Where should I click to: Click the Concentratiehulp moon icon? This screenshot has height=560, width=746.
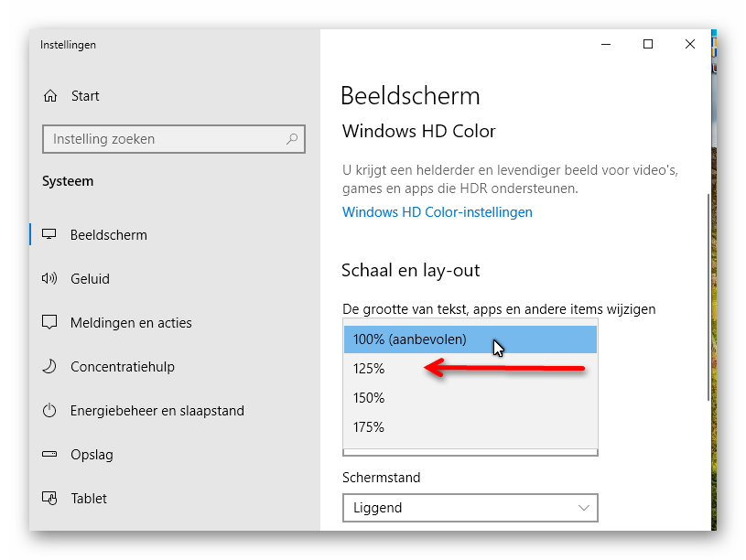coord(49,366)
